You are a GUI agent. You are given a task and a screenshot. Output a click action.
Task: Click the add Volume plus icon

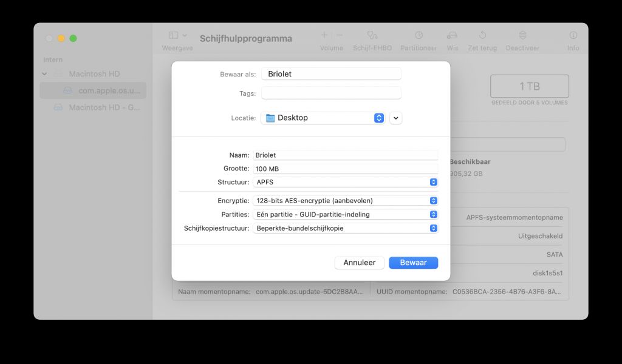pyautogui.click(x=324, y=35)
